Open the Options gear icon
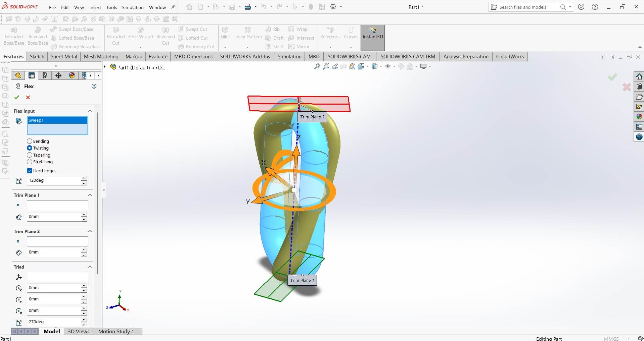644x341 pixels. (333, 7)
